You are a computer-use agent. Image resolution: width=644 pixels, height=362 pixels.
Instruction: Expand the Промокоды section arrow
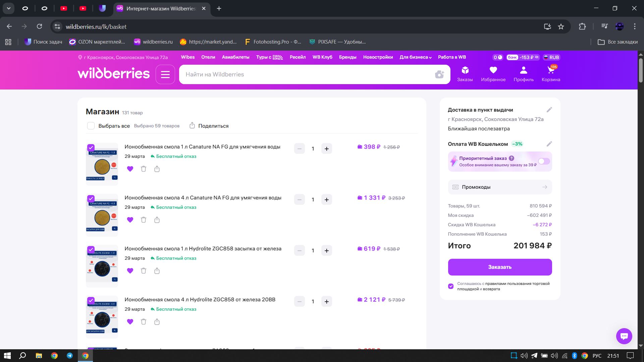click(x=544, y=187)
